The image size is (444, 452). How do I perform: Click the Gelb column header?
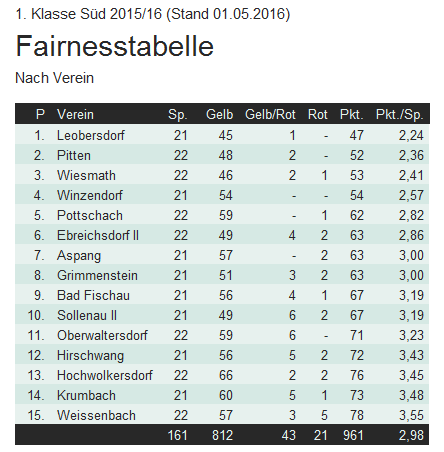click(x=219, y=114)
